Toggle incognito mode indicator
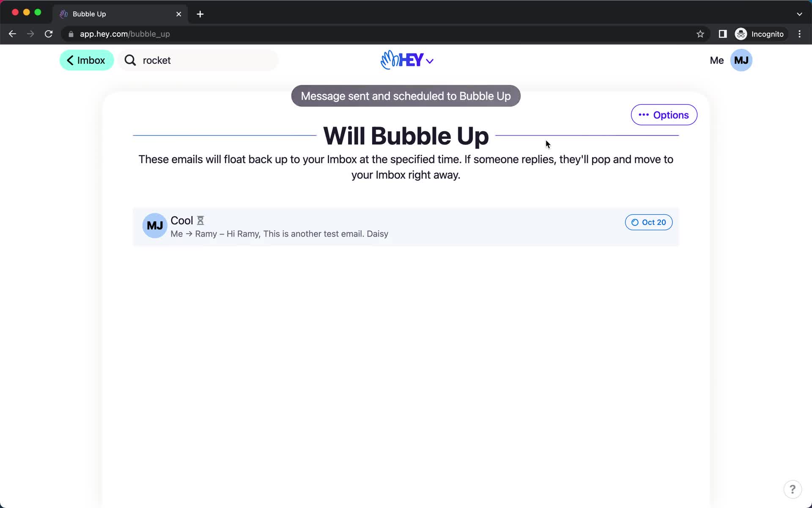812x508 pixels. coord(760,33)
